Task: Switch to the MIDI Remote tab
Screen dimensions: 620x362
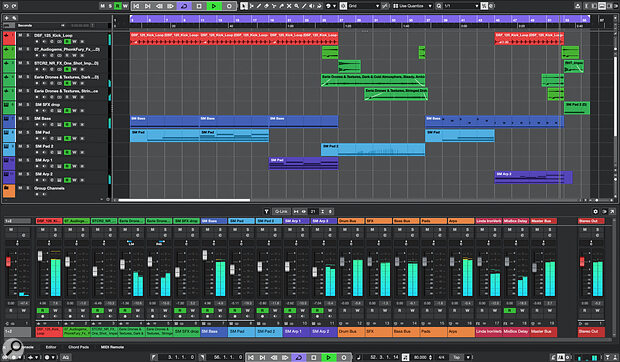Action: [112, 347]
